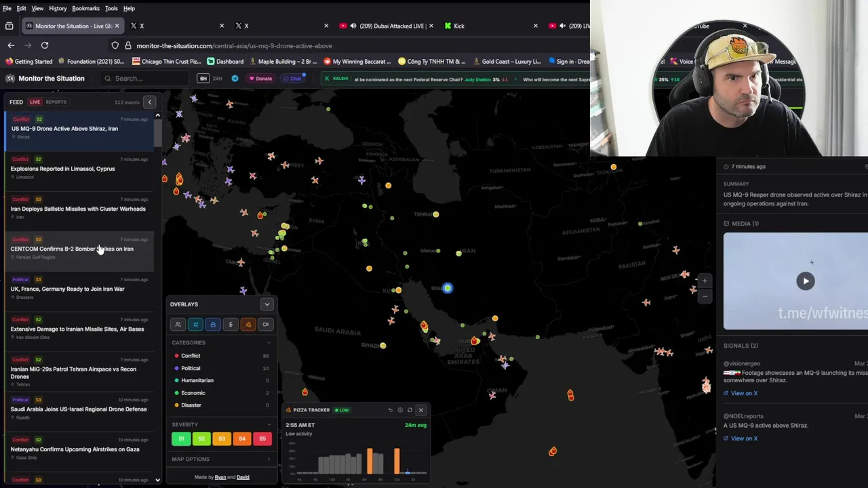Screen dimensions: 868x488
Task: Zoom out the map with minus button
Action: pyautogui.click(x=705, y=296)
